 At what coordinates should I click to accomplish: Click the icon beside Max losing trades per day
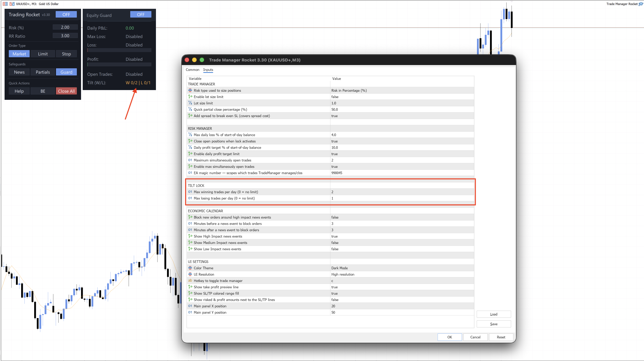(x=190, y=198)
